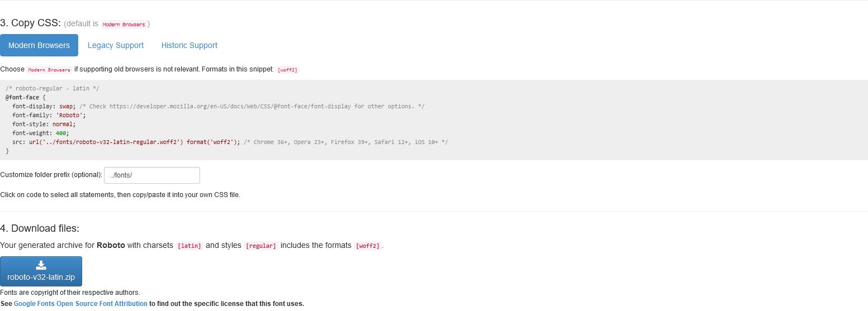The image size is (868, 311).
Task: Click the font-display: swap line
Action: (x=218, y=106)
